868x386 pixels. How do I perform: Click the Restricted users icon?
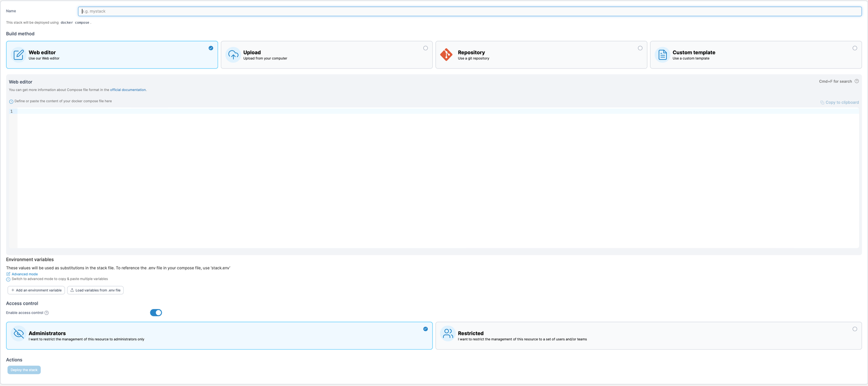tap(448, 333)
